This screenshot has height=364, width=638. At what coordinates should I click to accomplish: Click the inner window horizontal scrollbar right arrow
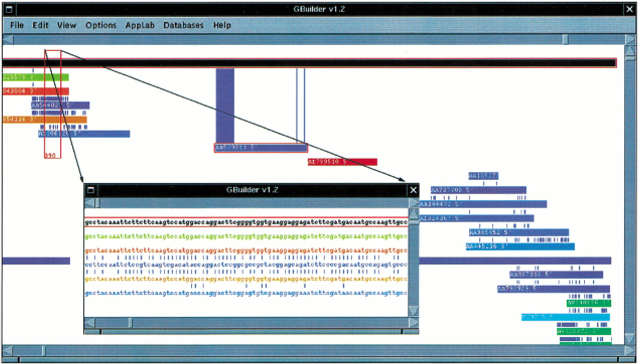tap(413, 323)
